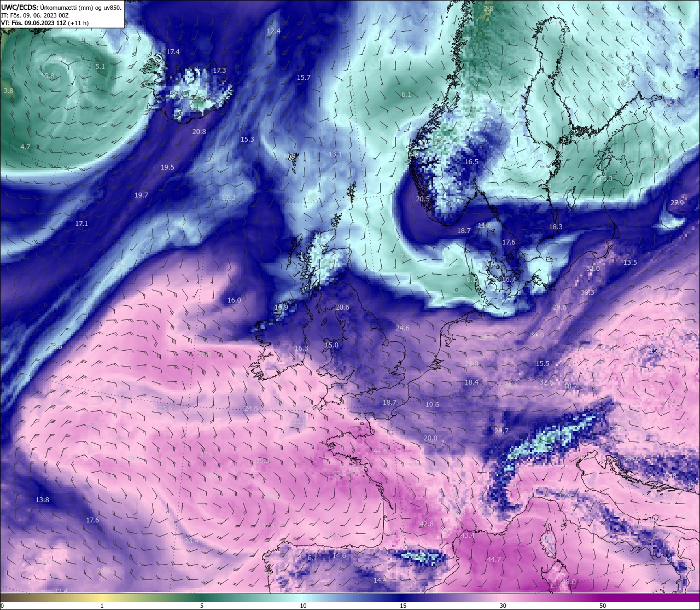The height and width of the screenshot is (610, 700).
Task: Click the 16.7 value over Denmark
Action: point(509,280)
